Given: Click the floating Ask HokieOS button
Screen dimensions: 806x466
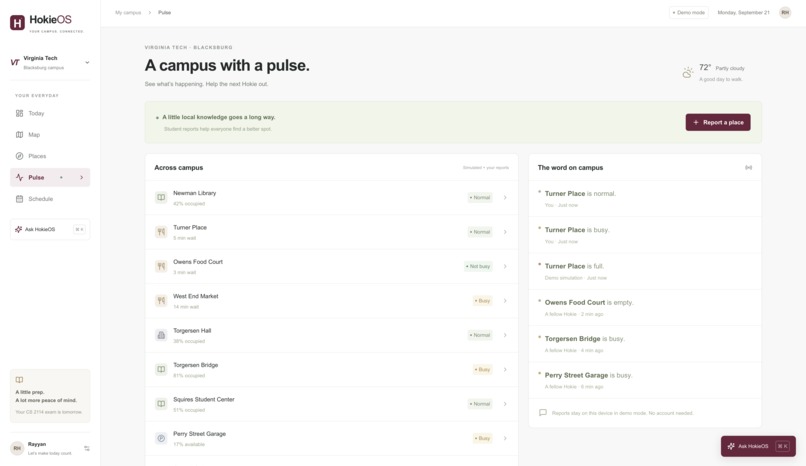Looking at the screenshot, I should [758, 446].
